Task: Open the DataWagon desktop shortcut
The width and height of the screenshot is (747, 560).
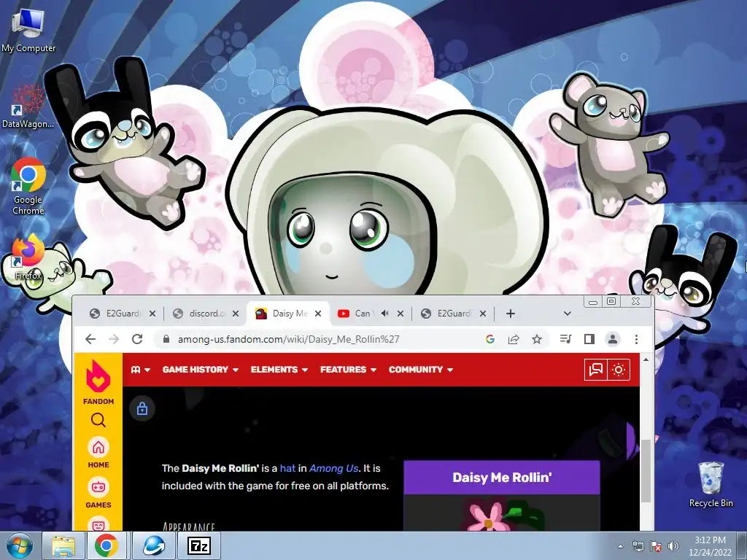Action: click(28, 106)
